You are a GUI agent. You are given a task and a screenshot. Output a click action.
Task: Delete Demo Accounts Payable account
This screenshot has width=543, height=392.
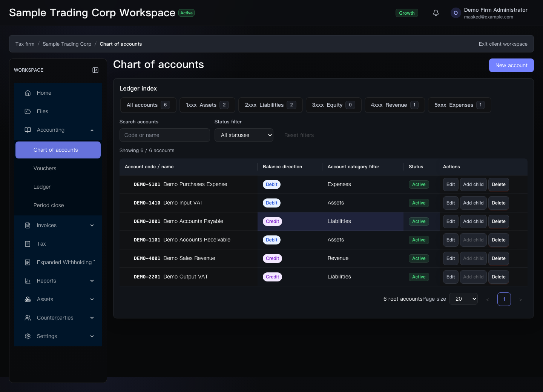pos(499,221)
